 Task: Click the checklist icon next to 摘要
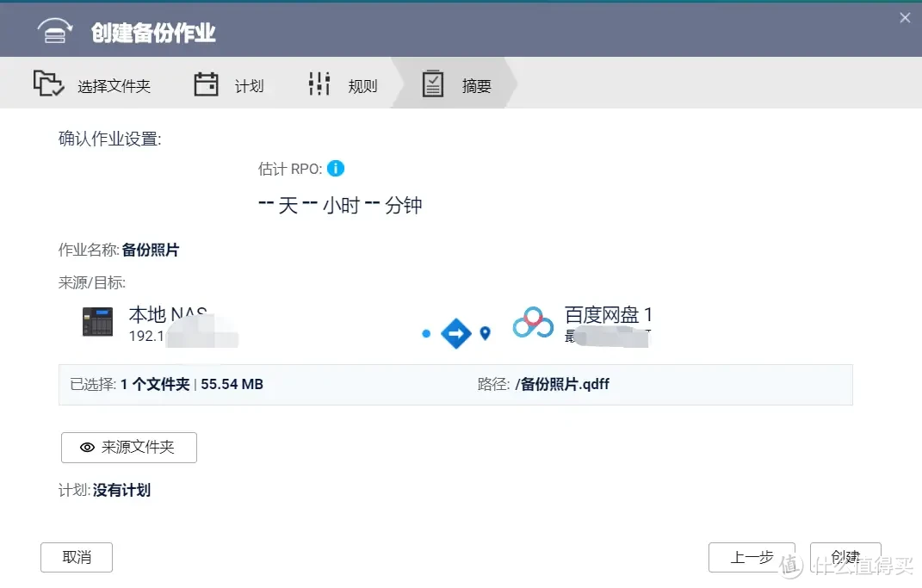432,83
